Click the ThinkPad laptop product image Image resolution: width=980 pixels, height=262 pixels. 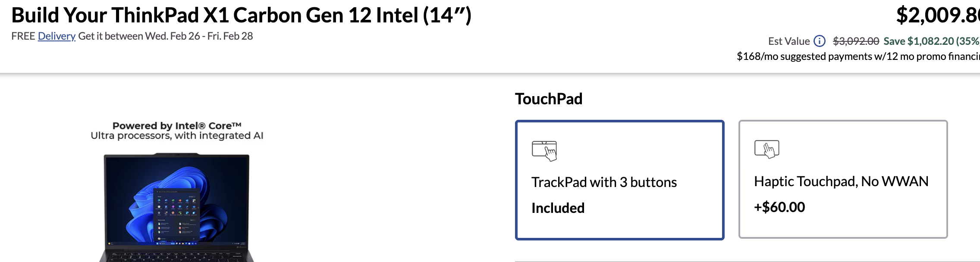[x=176, y=207]
